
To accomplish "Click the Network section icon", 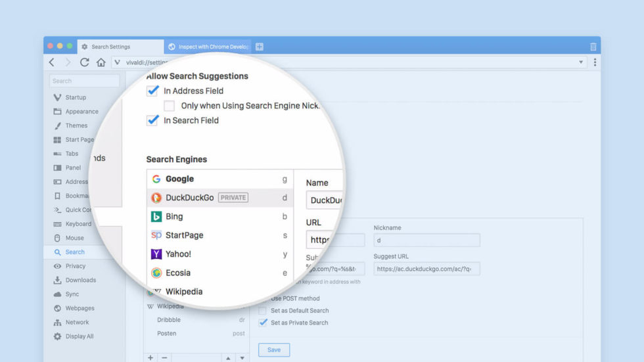I will 57,322.
